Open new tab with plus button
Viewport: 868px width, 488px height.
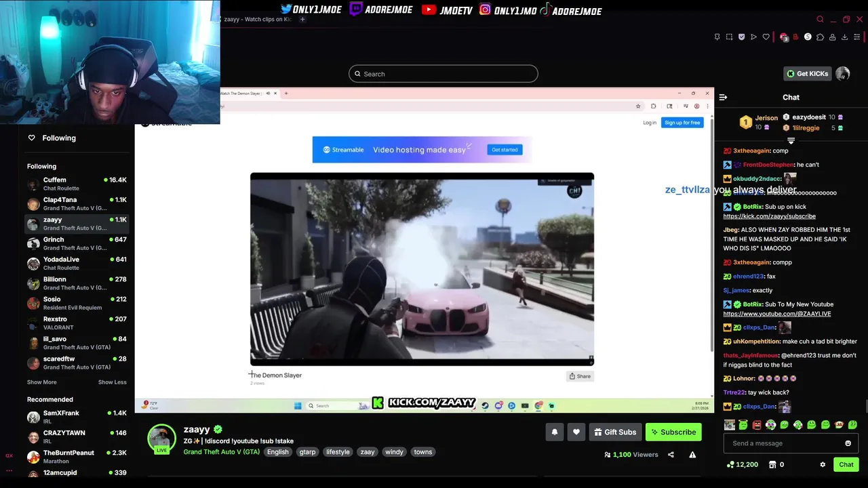(302, 19)
